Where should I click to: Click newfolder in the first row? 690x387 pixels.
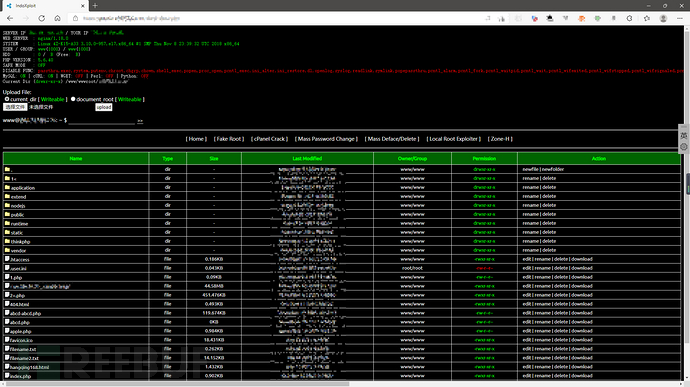(553, 169)
